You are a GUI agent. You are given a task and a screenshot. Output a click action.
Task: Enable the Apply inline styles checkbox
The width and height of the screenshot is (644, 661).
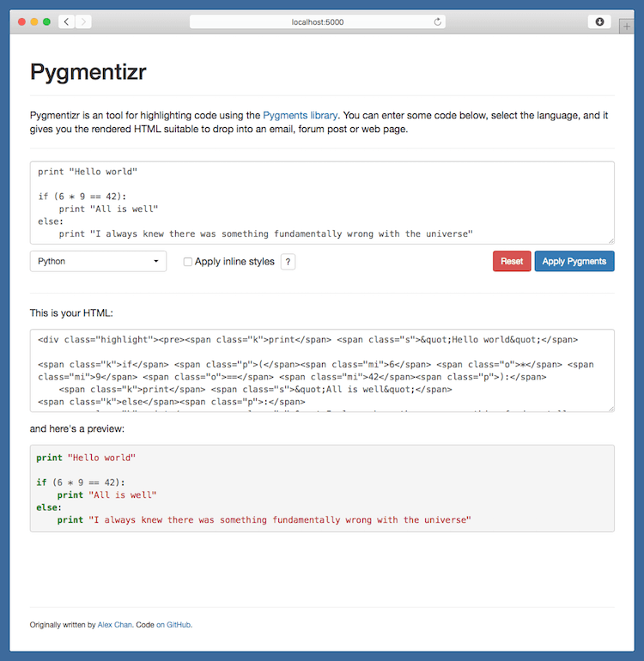coord(188,262)
